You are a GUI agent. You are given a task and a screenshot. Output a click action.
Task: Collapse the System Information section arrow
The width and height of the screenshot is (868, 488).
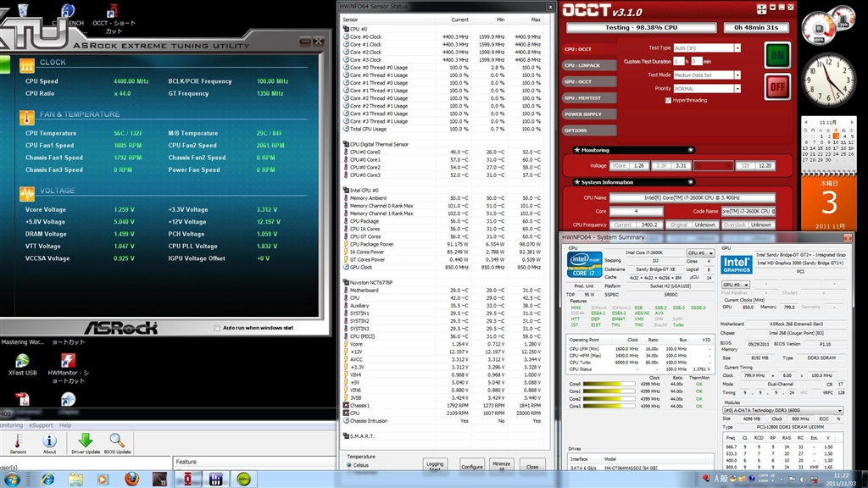pos(690,182)
